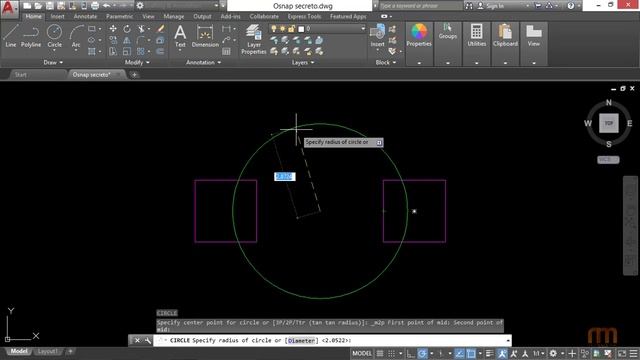Open the Groups panel

click(x=448, y=31)
